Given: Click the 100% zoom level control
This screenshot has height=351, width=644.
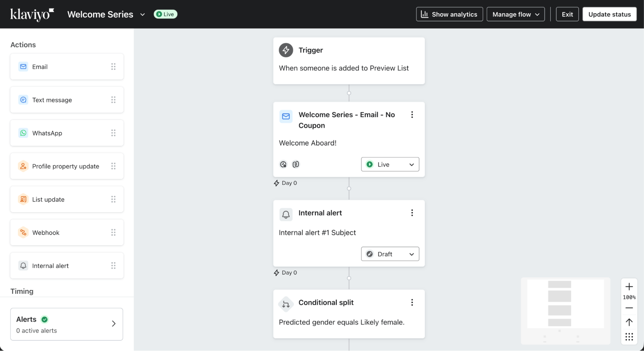Looking at the screenshot, I should tap(629, 297).
